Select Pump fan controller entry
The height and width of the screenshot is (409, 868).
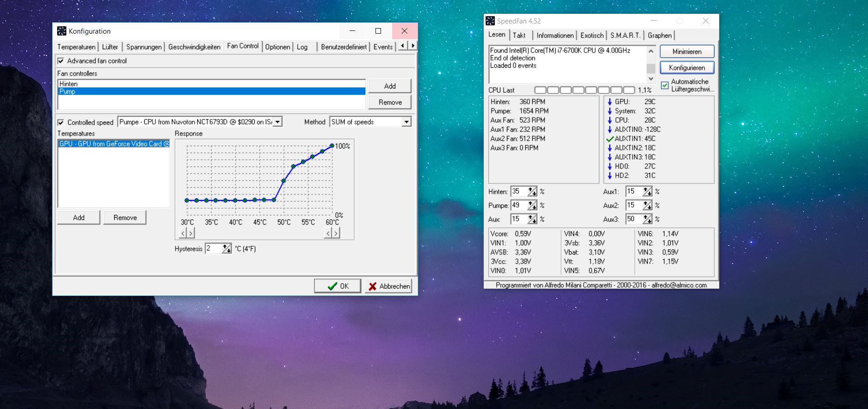(x=211, y=91)
